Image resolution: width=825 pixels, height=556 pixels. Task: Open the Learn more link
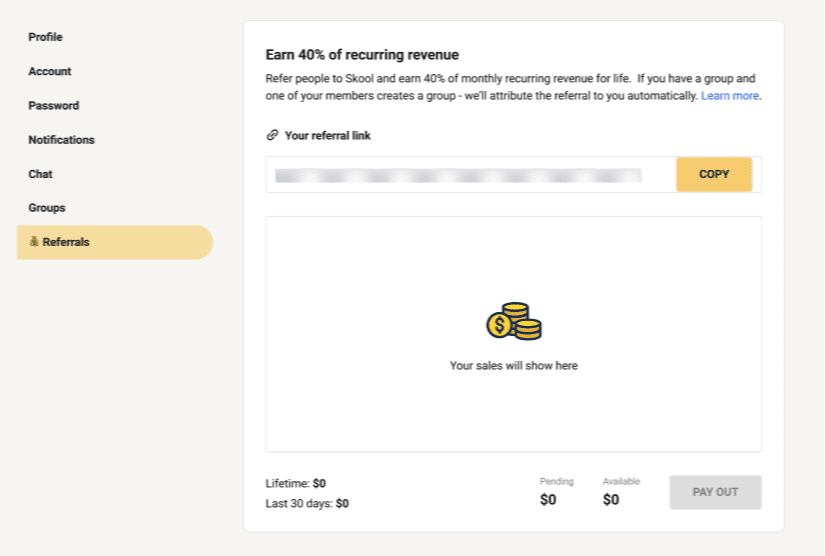730,96
